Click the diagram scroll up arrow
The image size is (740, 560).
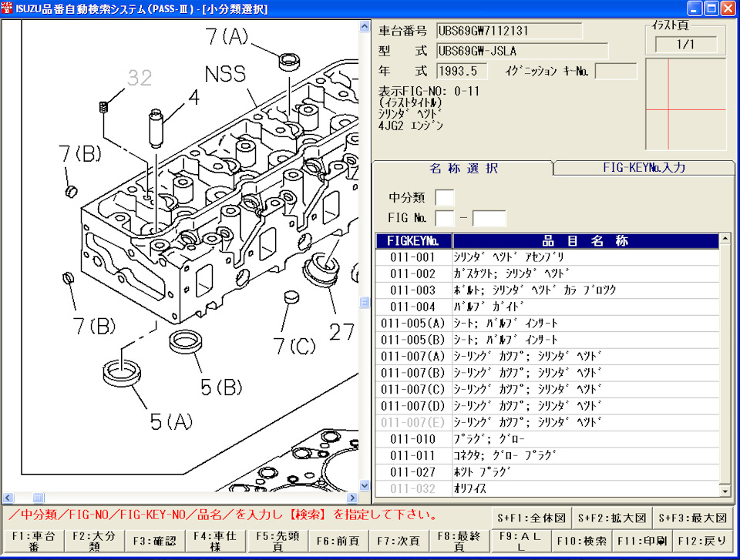[365, 26]
